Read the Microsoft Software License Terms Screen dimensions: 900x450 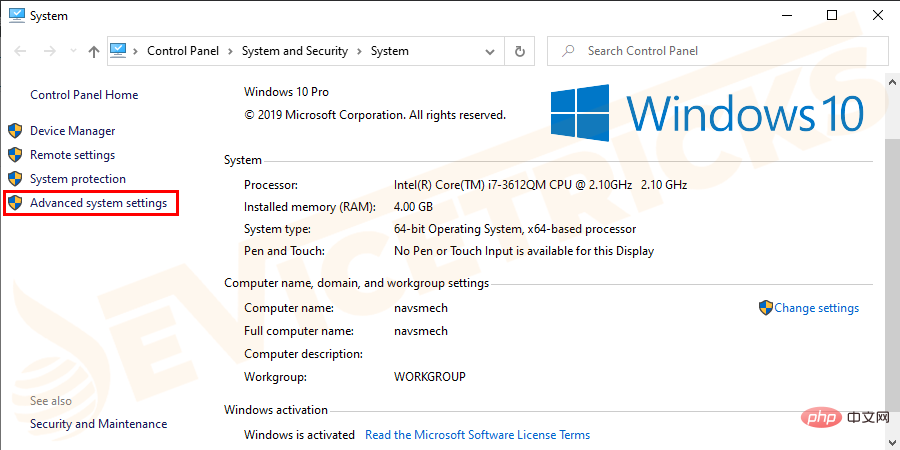(477, 435)
